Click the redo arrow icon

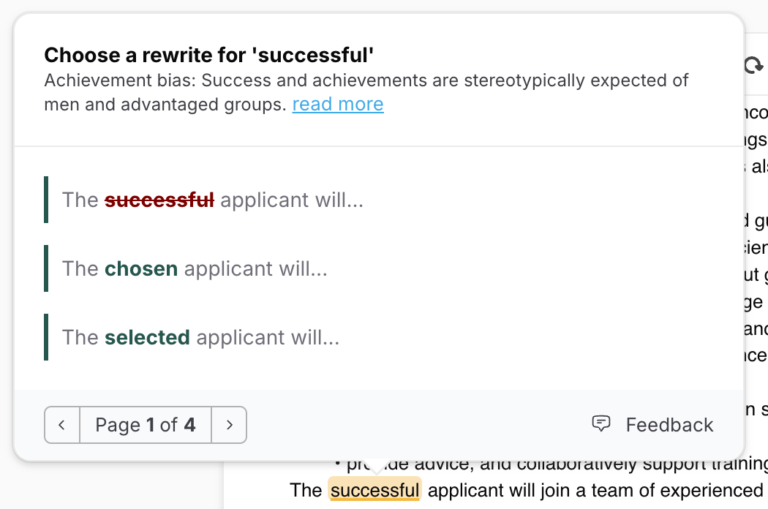pyautogui.click(x=752, y=66)
